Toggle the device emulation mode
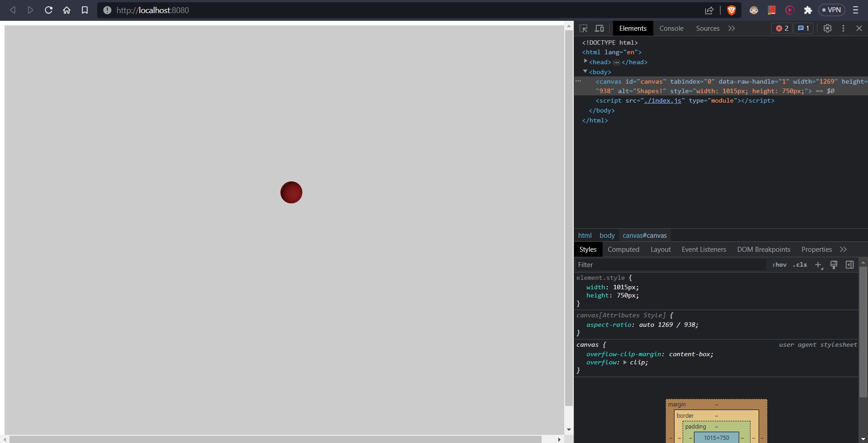Screen dimensions: 868x443 coord(600,28)
